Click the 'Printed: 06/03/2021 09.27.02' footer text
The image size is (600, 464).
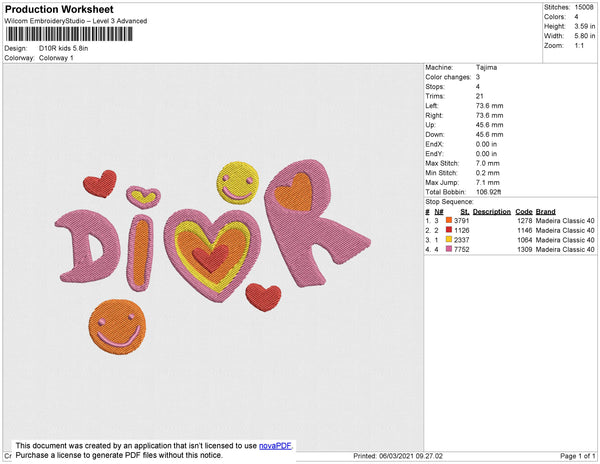(x=398, y=456)
